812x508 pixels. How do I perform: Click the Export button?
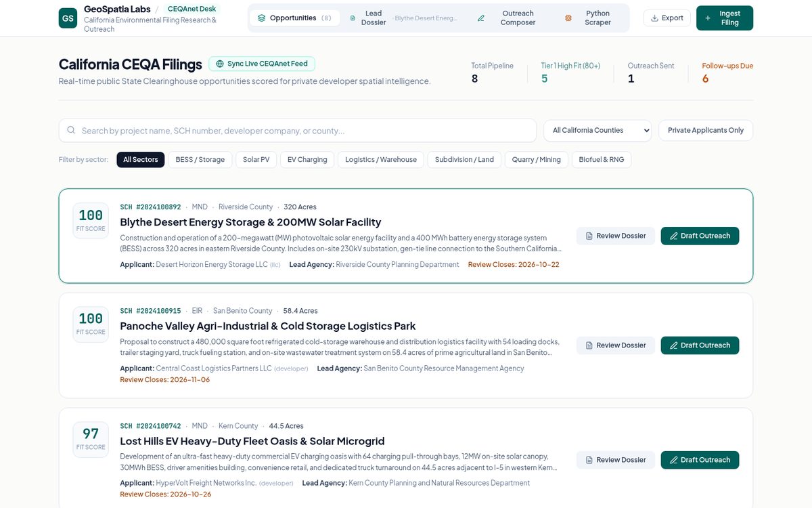pos(667,18)
